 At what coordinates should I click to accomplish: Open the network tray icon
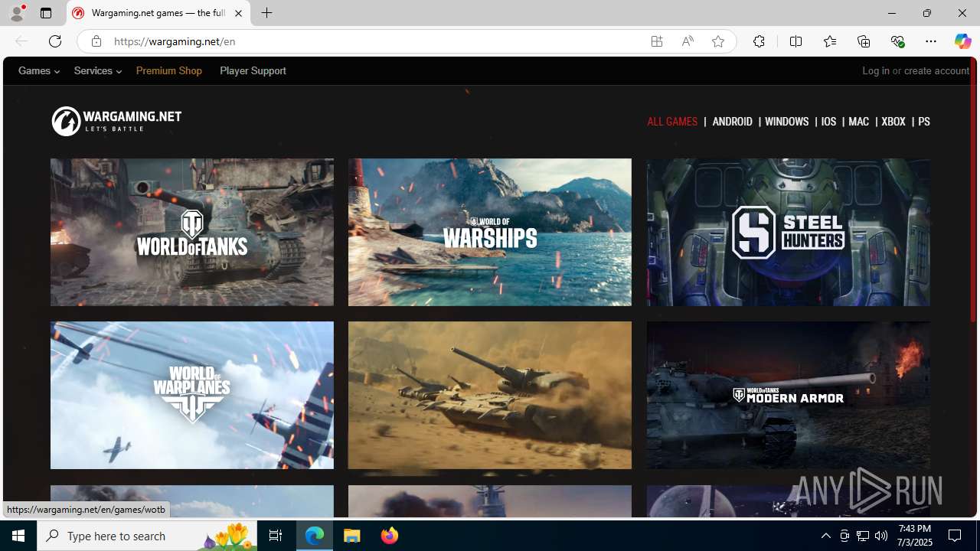863,536
